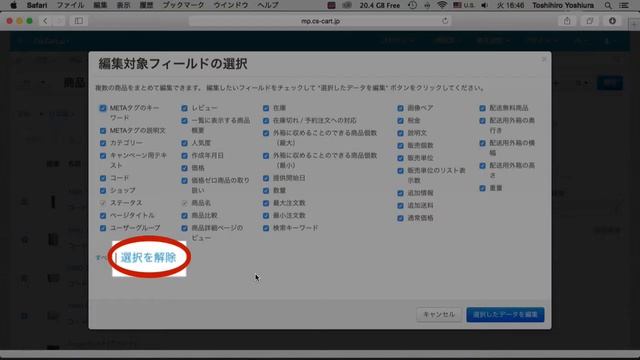Uncheck 配送用外箱の奥行き checkbox
Viewport: 640px width, 360px height.
point(482,121)
